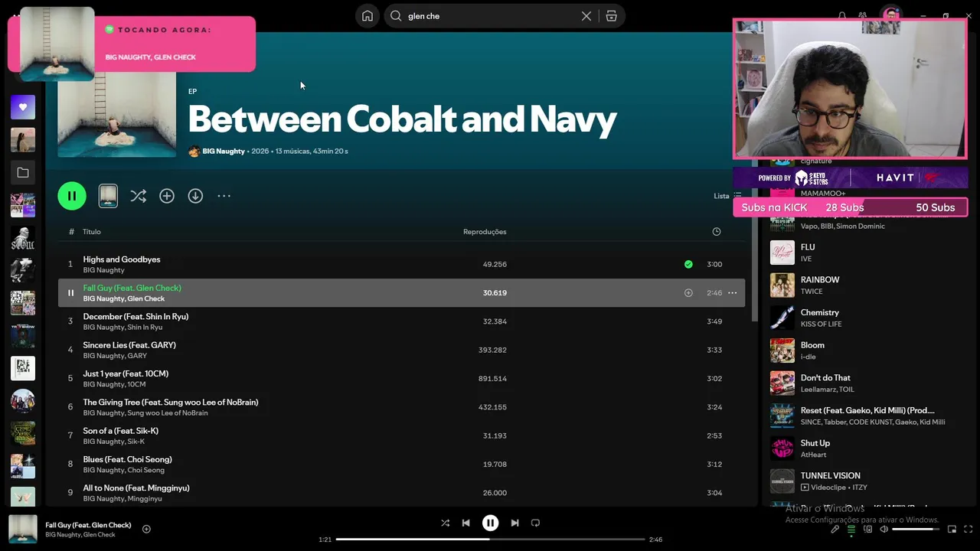Open the album preview thumbnail button next to pause

click(108, 196)
